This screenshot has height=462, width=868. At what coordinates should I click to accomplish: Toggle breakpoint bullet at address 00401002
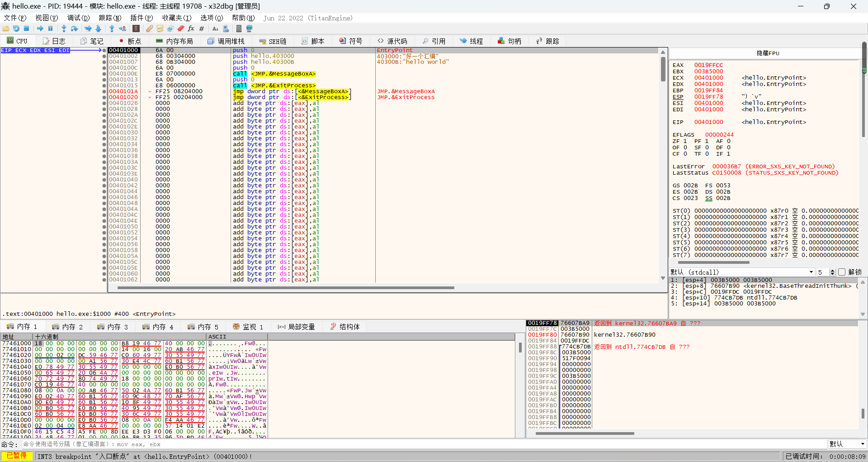104,56
